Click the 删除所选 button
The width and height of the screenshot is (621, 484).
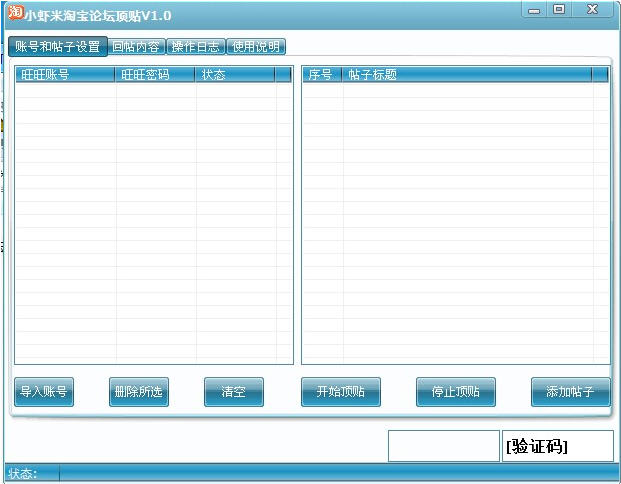click(x=139, y=392)
